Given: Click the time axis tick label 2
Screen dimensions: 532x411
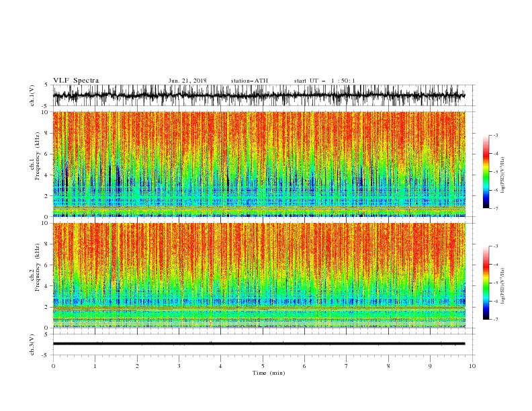Looking at the screenshot, I should (137, 366).
